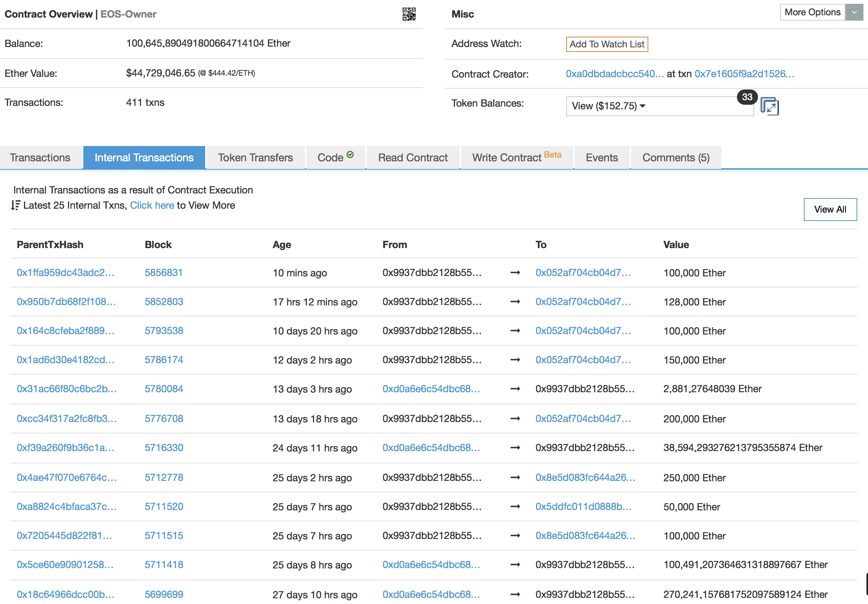
Task: Select the Internal Transactions tab
Action: pos(144,157)
